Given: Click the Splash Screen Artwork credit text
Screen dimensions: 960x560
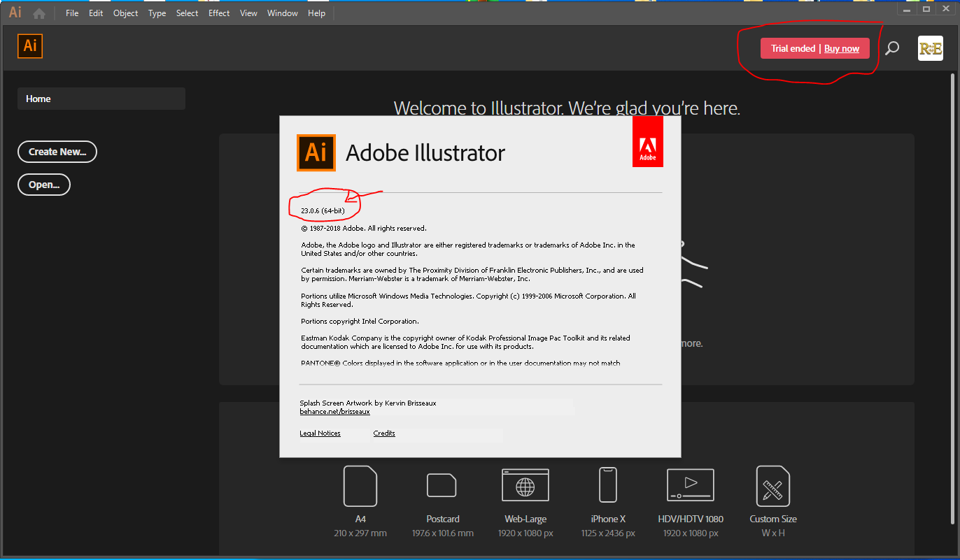Looking at the screenshot, I should coord(368,403).
